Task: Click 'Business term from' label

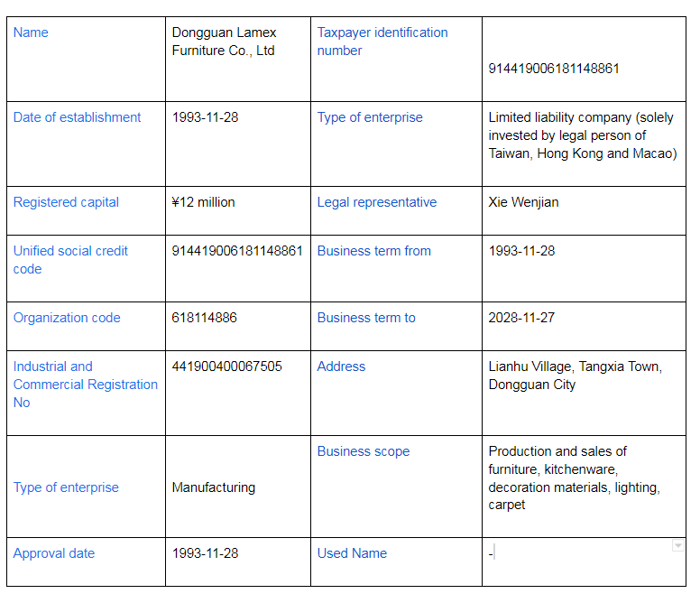Action: pos(374,251)
